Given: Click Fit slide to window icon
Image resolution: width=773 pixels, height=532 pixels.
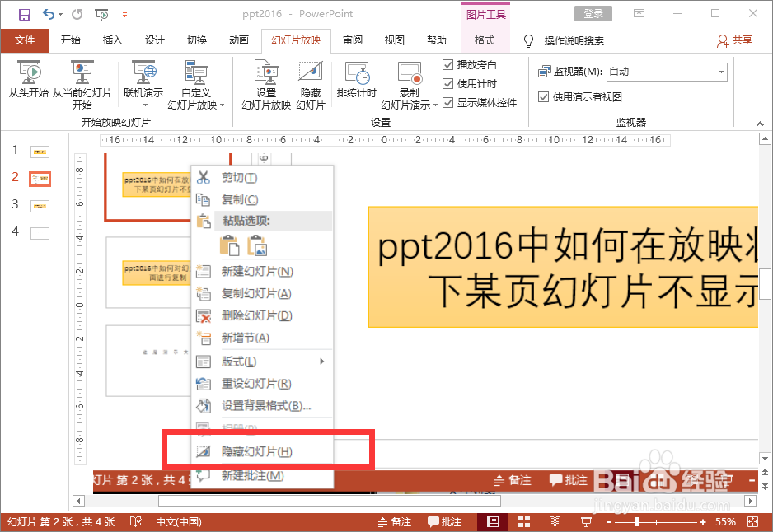Looking at the screenshot, I should pyautogui.click(x=752, y=521).
